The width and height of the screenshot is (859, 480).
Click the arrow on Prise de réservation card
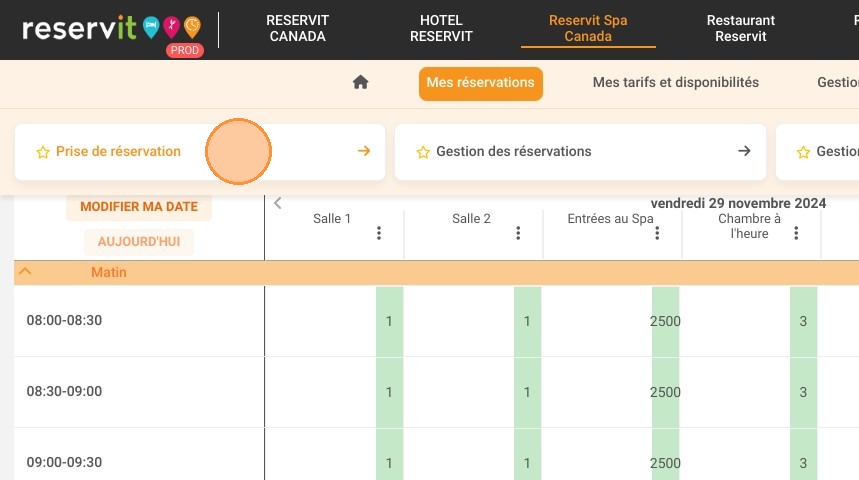(x=364, y=151)
